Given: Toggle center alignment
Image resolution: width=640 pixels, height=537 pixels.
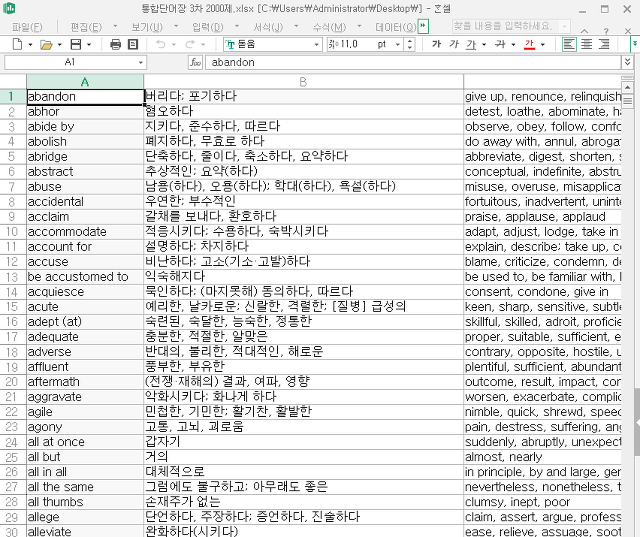Looking at the screenshot, I should pos(586,45).
